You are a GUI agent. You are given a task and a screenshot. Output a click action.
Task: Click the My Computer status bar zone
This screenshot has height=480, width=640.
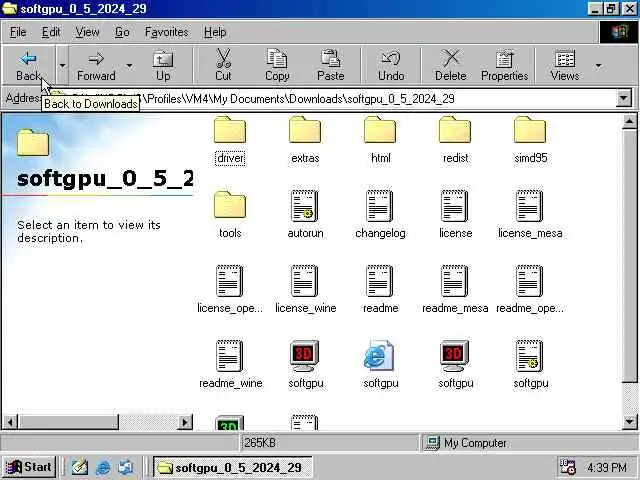pos(528,443)
